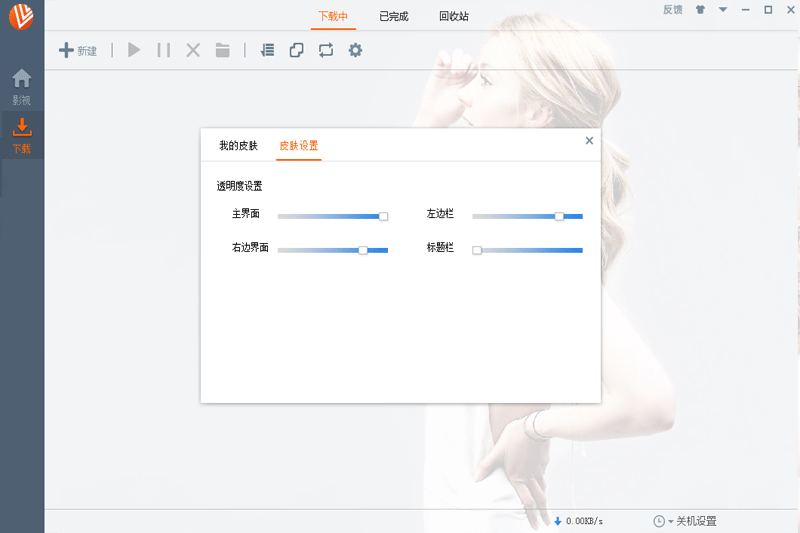Viewport: 800px width, 533px height.
Task: Open the 下载 download section in sidebar
Action: tap(21, 136)
